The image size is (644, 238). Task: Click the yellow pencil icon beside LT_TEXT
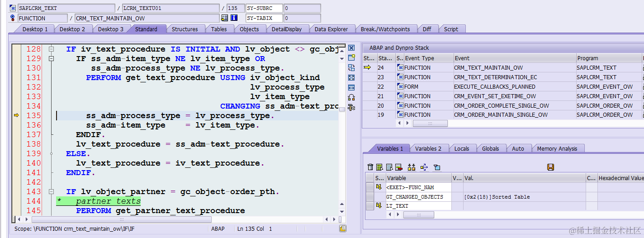(x=379, y=206)
